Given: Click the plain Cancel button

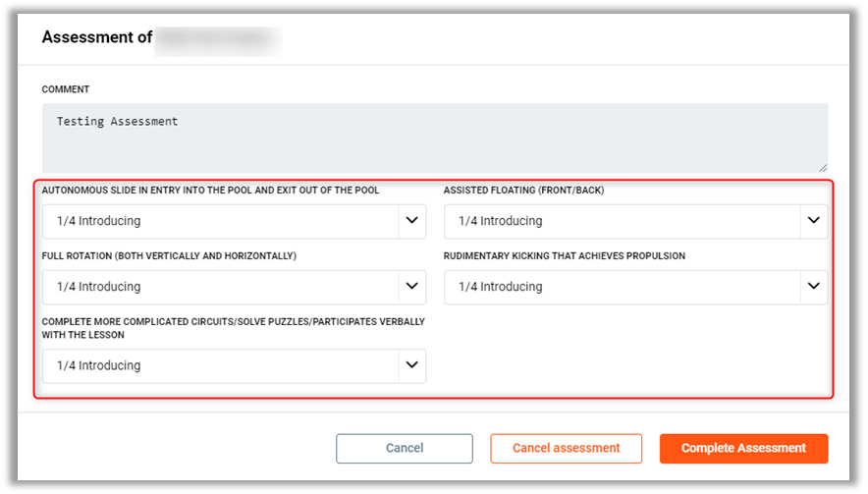Looking at the screenshot, I should (404, 448).
